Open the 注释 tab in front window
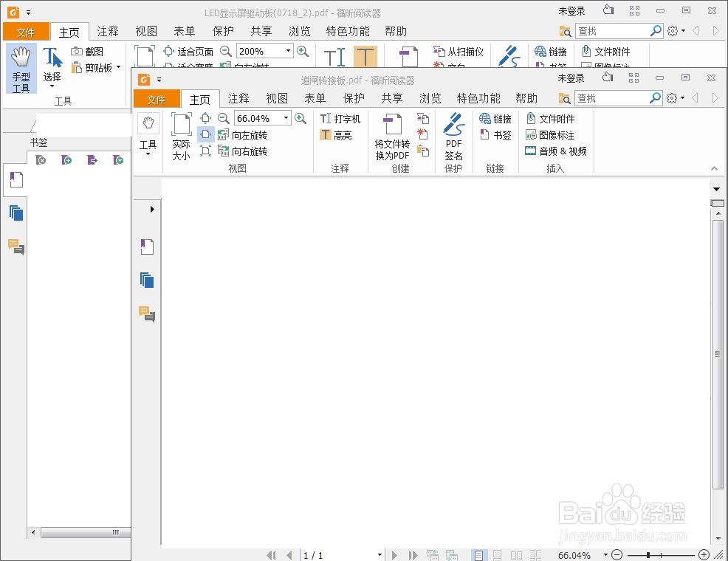 [238, 99]
